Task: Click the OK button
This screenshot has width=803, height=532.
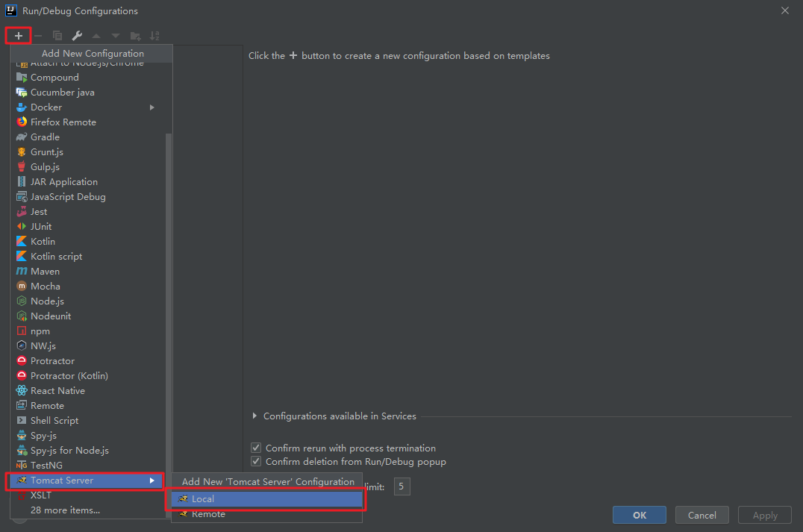Action: (639, 515)
